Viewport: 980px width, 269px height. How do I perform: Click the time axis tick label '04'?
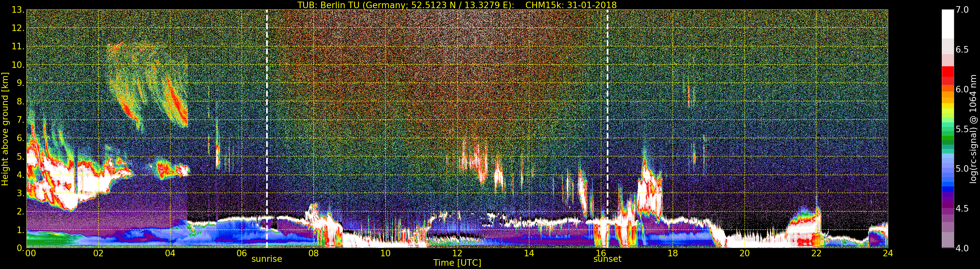pos(170,253)
